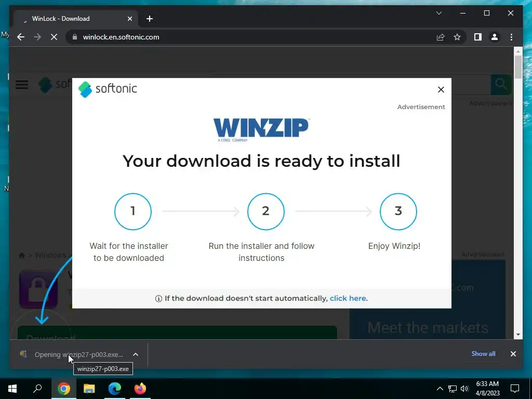Click step 1 circle
532x399 pixels.
[133, 211]
